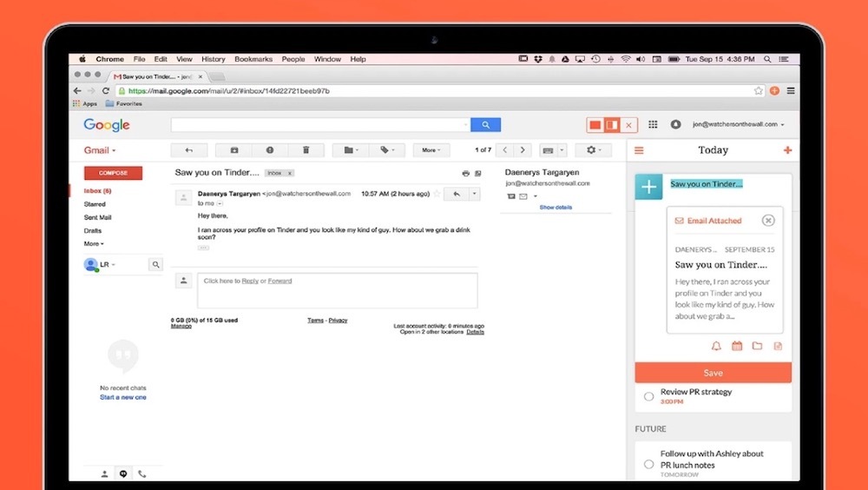Open Chrome hamburger menu

coord(791,90)
